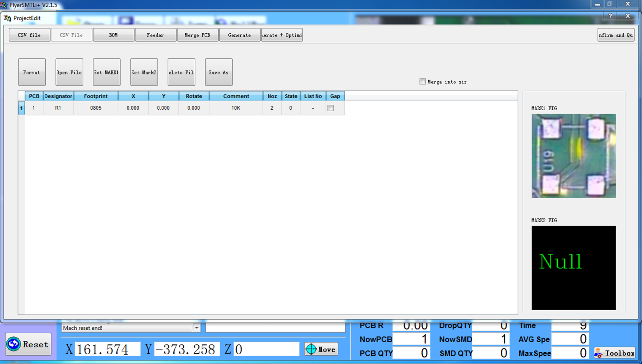
Task: Select the 10K comment cell
Action: coord(236,108)
